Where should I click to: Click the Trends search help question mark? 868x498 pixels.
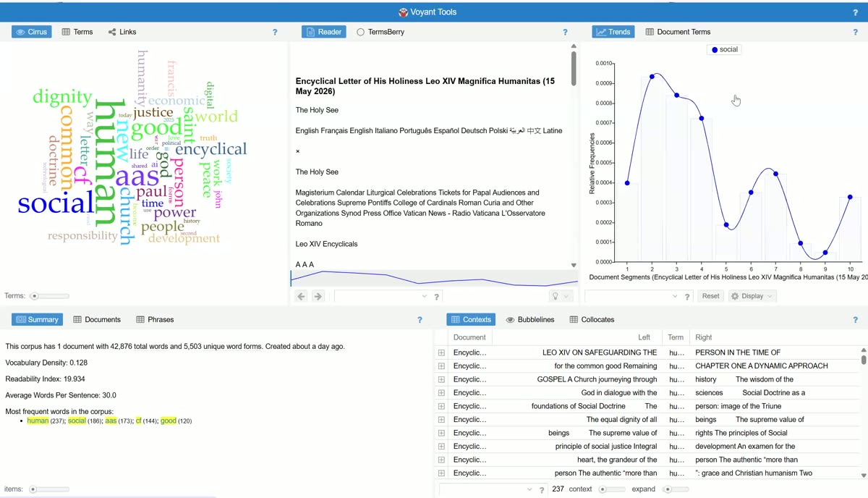[687, 297]
